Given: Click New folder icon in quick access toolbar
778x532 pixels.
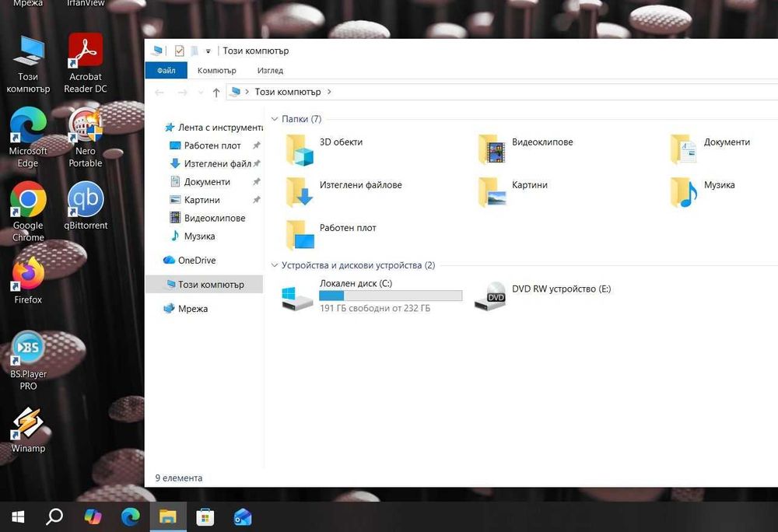Looking at the screenshot, I should click(x=194, y=51).
